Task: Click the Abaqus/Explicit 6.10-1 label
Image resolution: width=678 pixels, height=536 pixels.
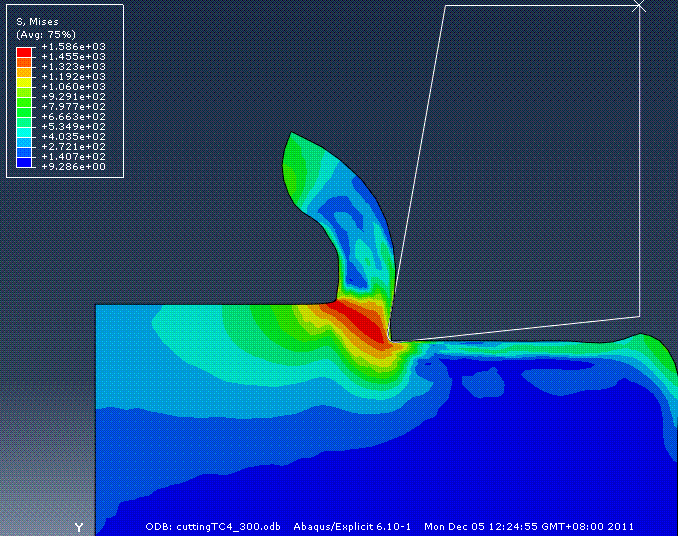Action: point(352,526)
